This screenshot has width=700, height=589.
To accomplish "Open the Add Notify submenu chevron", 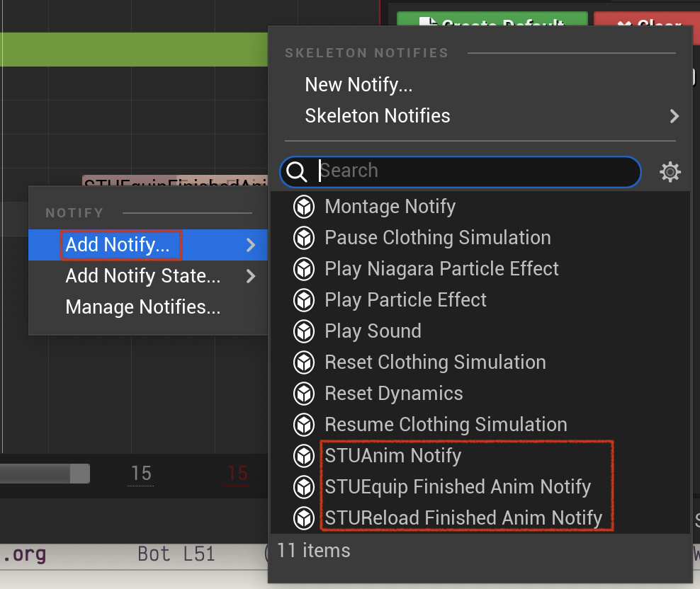I will [x=251, y=245].
